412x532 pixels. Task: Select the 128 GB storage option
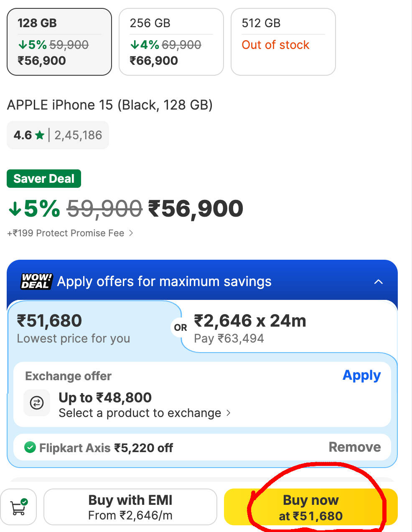[x=59, y=42]
